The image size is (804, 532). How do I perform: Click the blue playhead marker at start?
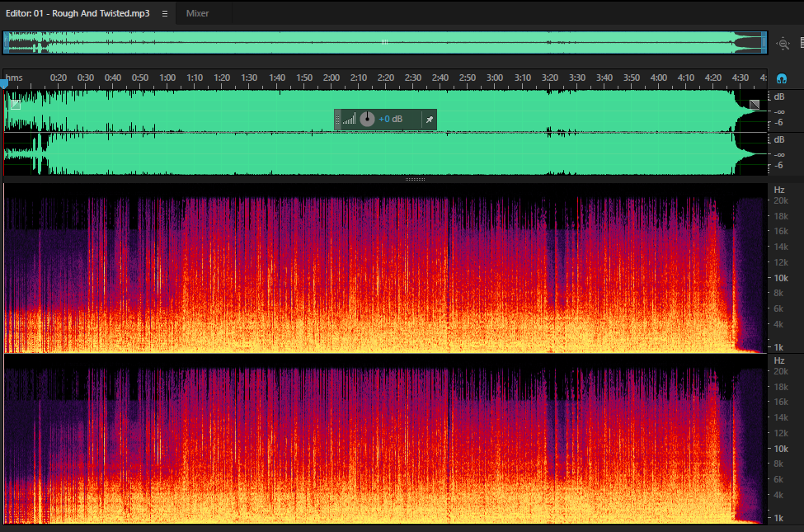(4, 83)
